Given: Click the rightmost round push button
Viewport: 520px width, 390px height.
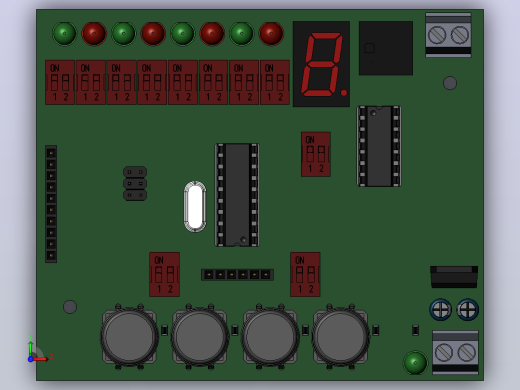Looking at the screenshot, I should pos(341,337).
